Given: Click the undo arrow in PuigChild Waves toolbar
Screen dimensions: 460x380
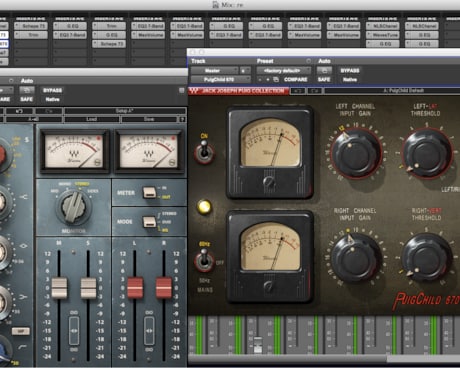Looking at the screenshot, I should (x=298, y=90).
